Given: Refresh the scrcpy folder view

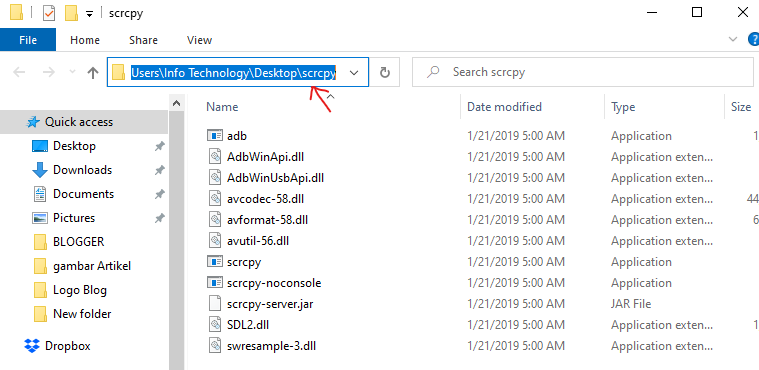Looking at the screenshot, I should click(385, 73).
